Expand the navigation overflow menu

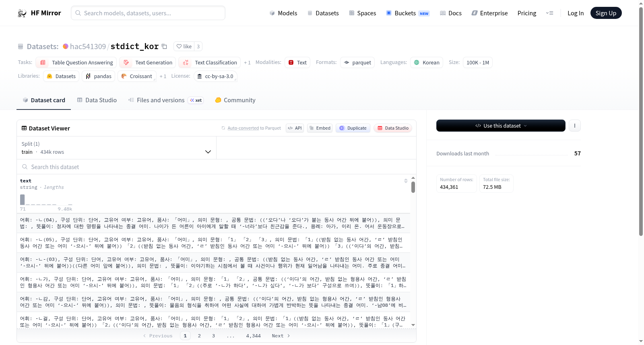pyautogui.click(x=549, y=13)
